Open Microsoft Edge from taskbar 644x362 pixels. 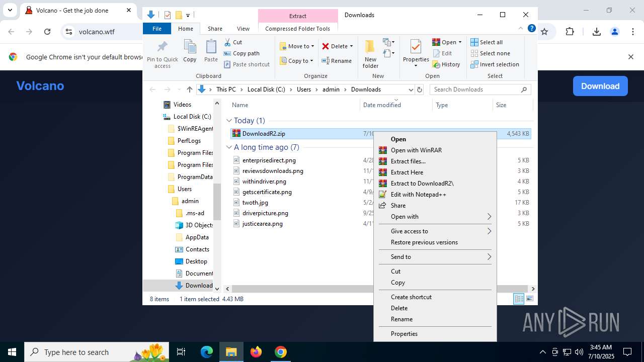(207, 352)
